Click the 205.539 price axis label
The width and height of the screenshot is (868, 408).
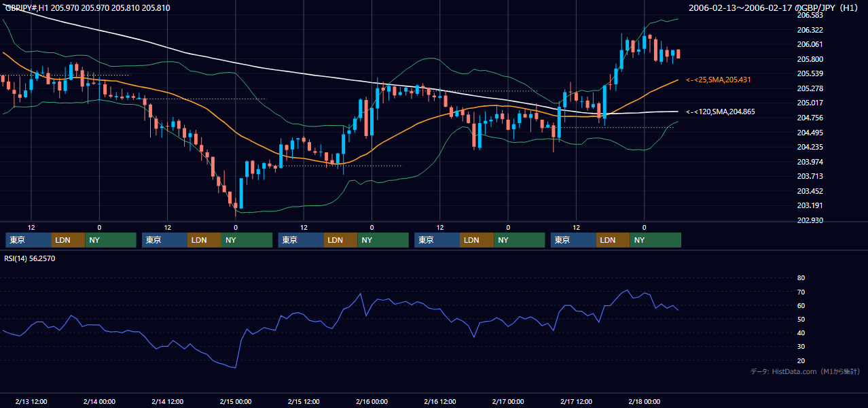click(x=810, y=73)
